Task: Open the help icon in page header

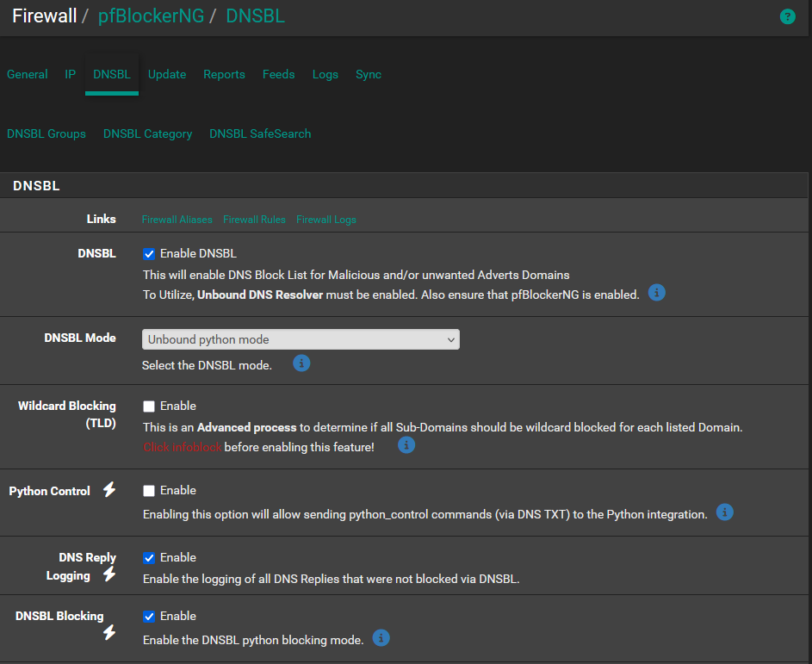Action: tap(787, 16)
